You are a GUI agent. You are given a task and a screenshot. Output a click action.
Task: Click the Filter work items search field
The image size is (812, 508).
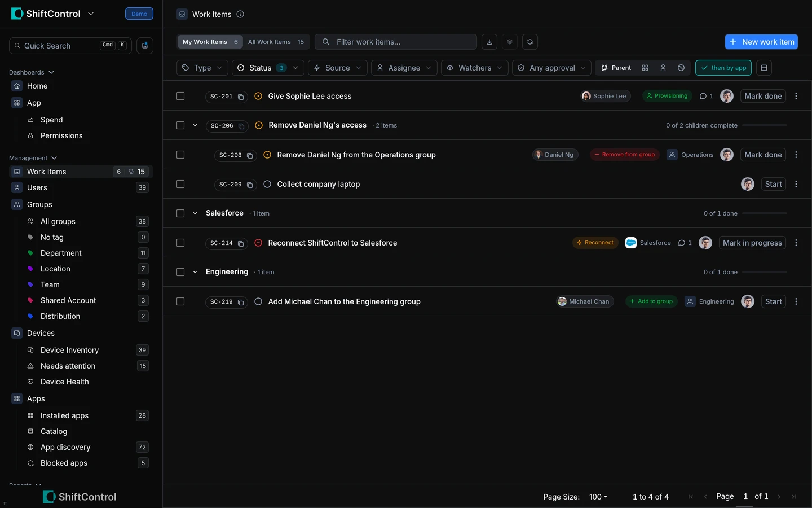(396, 42)
